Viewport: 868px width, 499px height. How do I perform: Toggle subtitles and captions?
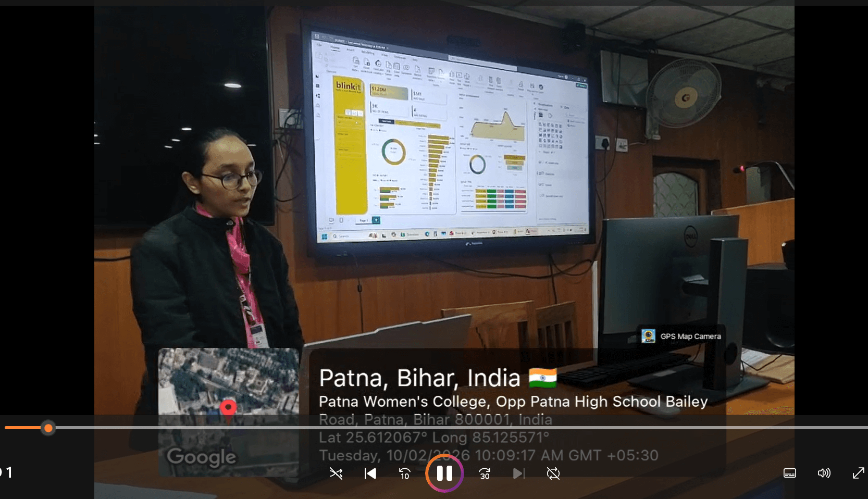coord(789,473)
